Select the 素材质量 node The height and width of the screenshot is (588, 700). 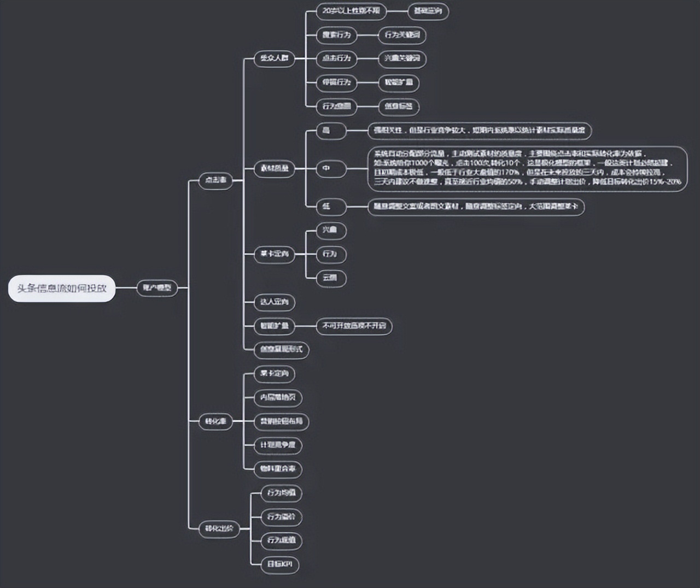(275, 168)
